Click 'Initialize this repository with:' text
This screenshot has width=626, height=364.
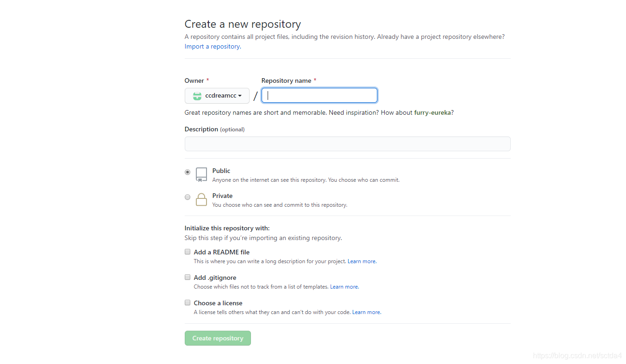coord(227,228)
